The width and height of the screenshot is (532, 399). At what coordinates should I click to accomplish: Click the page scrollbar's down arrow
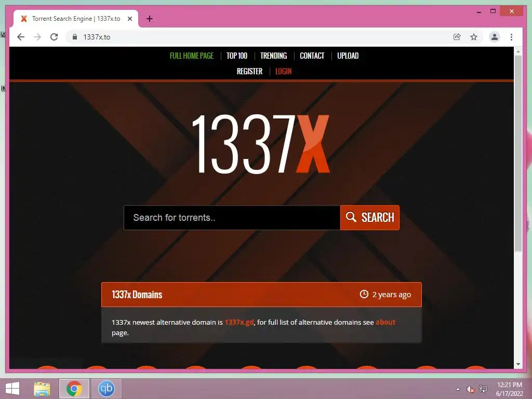pos(518,364)
